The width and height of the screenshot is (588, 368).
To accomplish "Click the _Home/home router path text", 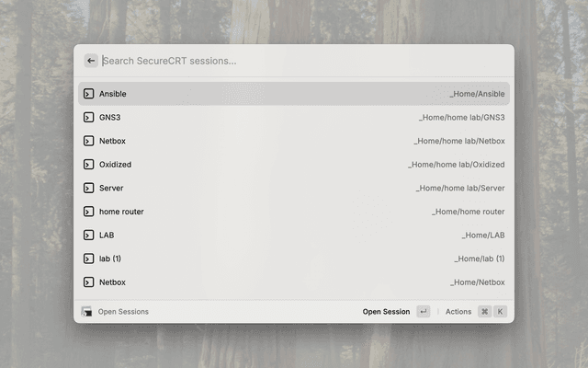I will [x=468, y=212].
